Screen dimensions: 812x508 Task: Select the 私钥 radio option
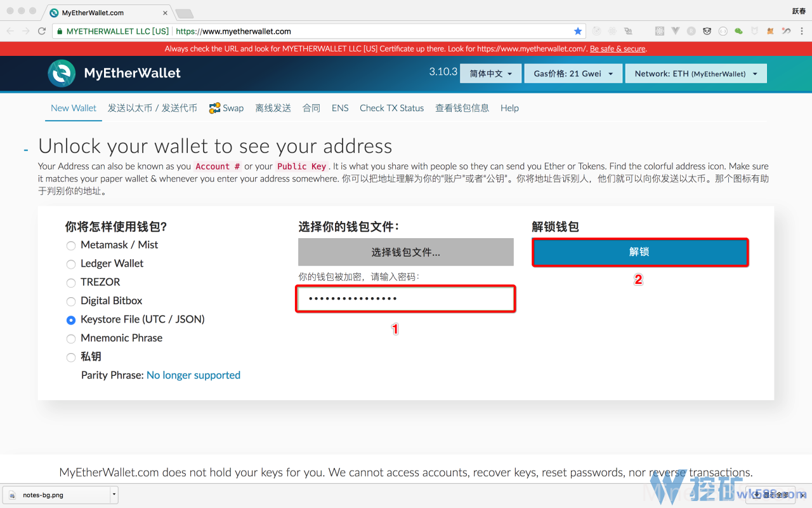(71, 358)
